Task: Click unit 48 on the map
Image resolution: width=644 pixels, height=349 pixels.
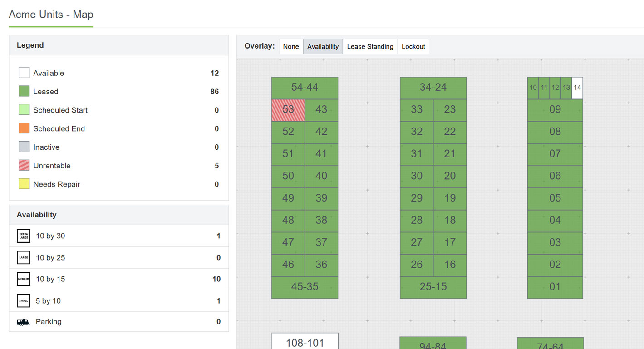Action: [288, 221]
